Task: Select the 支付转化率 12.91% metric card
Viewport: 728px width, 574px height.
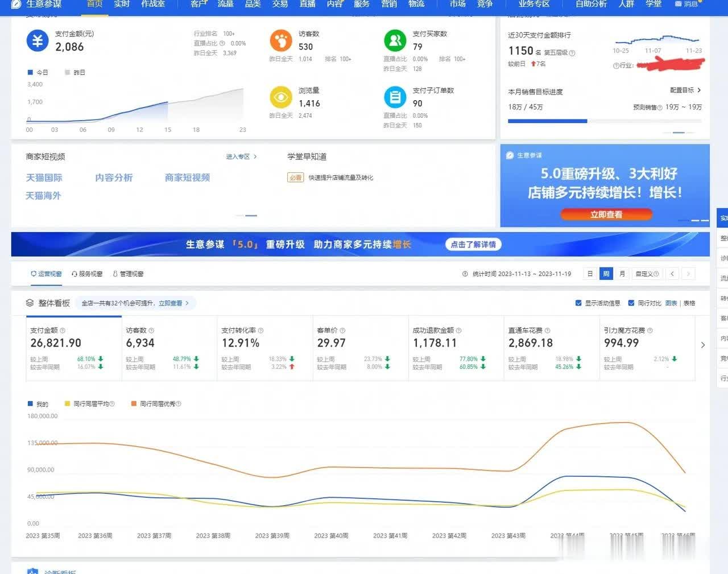Action: click(x=265, y=349)
